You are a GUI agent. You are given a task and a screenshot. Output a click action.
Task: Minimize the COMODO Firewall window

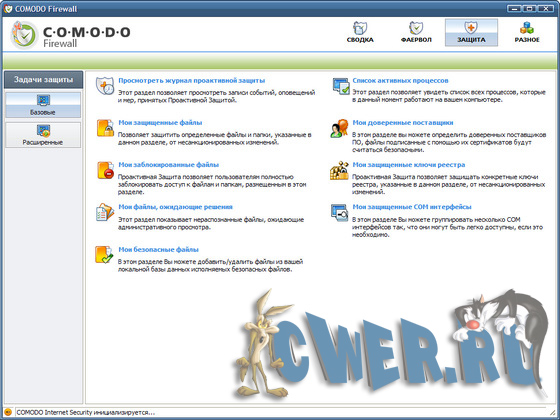[514, 9]
